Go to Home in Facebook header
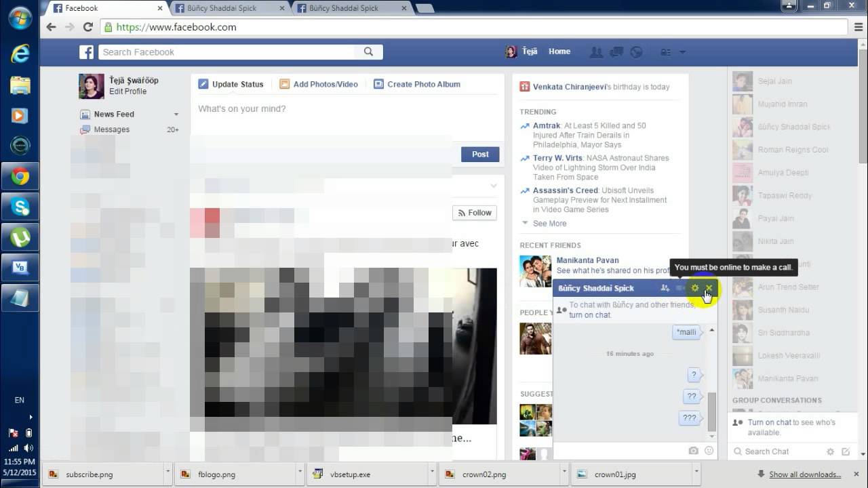The image size is (868, 488). (x=559, y=52)
